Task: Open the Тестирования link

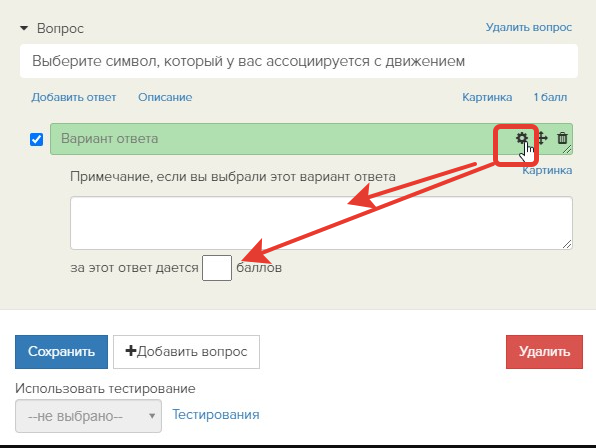Action: pyautogui.click(x=216, y=415)
